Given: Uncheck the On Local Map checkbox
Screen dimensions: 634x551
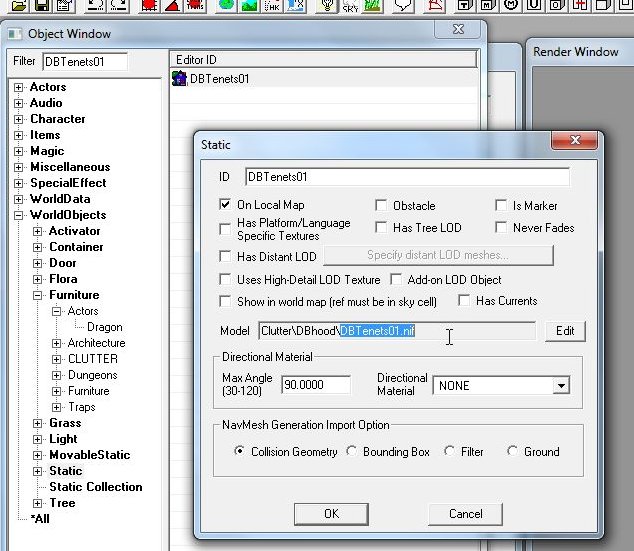Looking at the screenshot, I should [225, 205].
